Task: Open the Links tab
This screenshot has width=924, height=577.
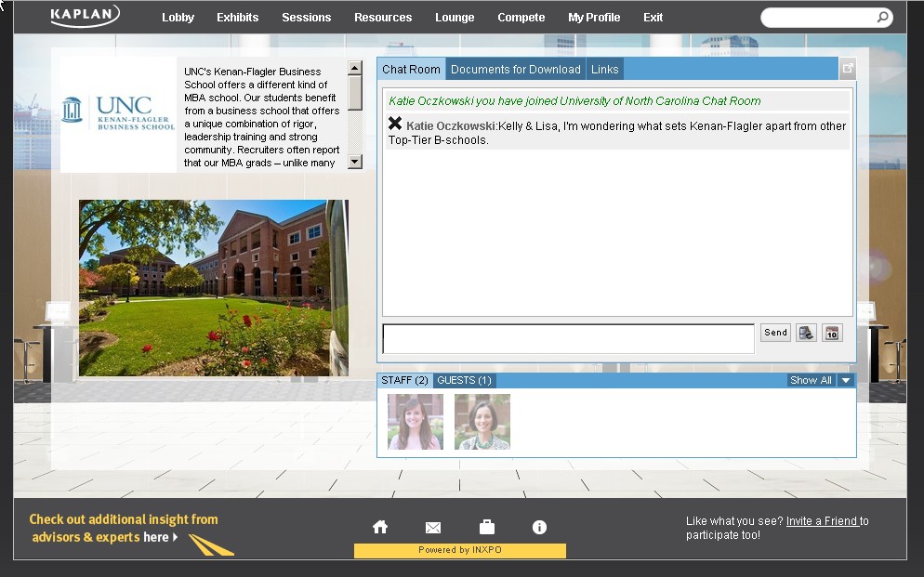Action: 604,70
